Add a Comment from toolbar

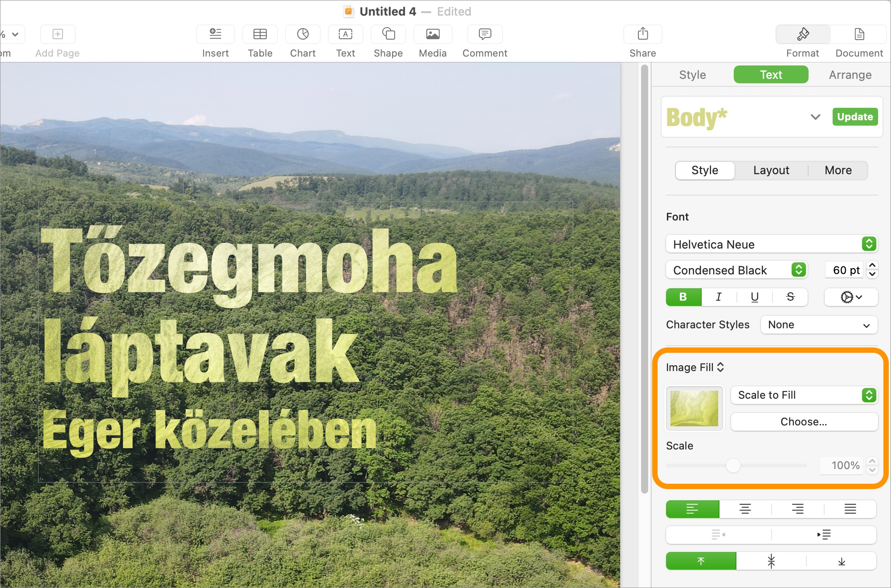pyautogui.click(x=485, y=34)
